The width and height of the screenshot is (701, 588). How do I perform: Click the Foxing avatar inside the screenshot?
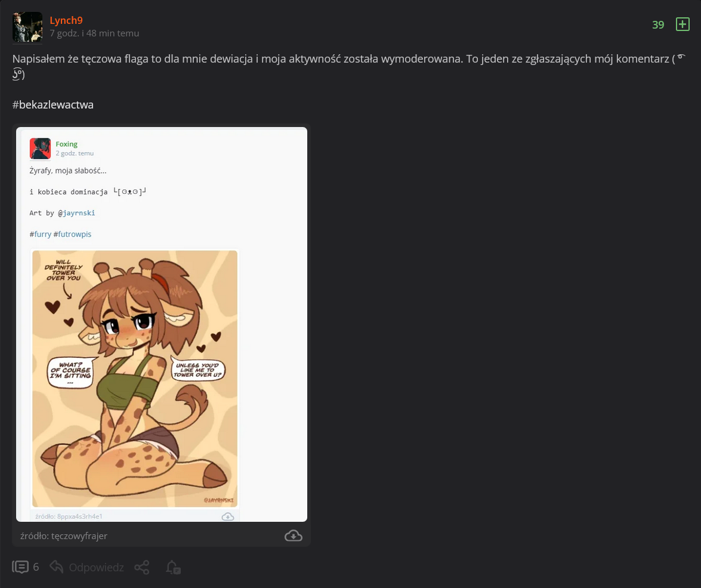click(40, 148)
